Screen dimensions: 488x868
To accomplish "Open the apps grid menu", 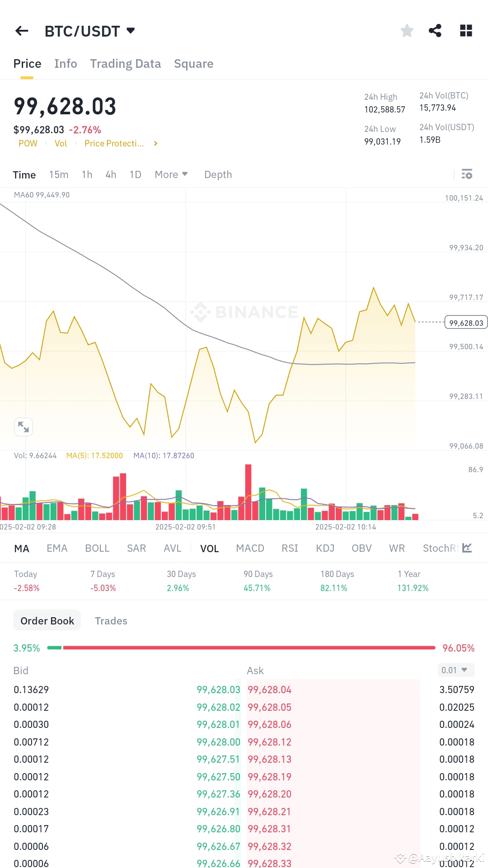I will tap(465, 30).
